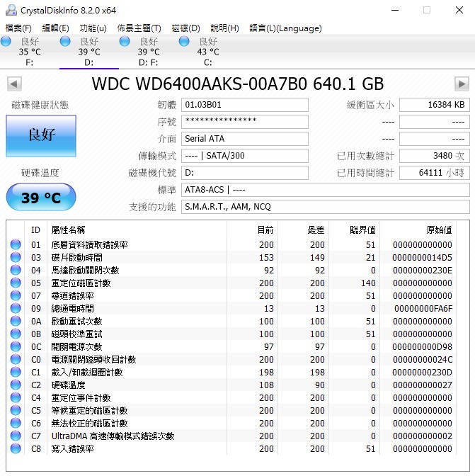Select the D: F: drive status orb
This screenshot has width=475, height=476.
[x=125, y=41]
